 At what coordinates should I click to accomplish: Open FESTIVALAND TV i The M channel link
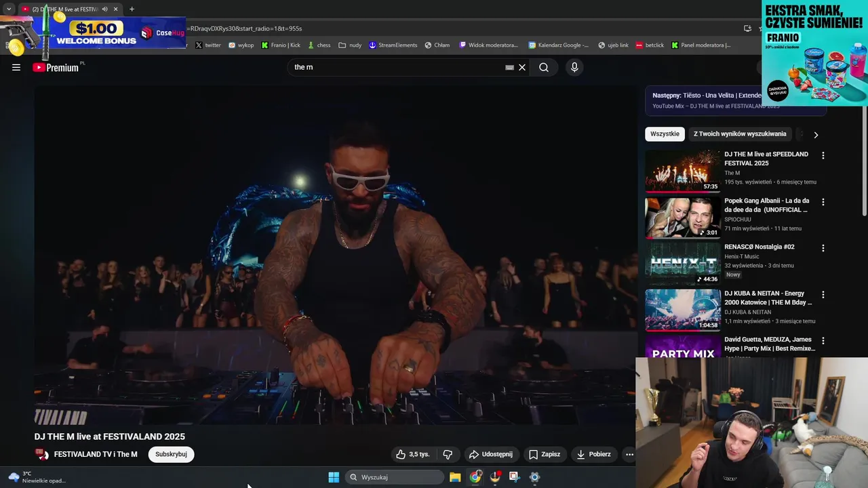[96, 454]
